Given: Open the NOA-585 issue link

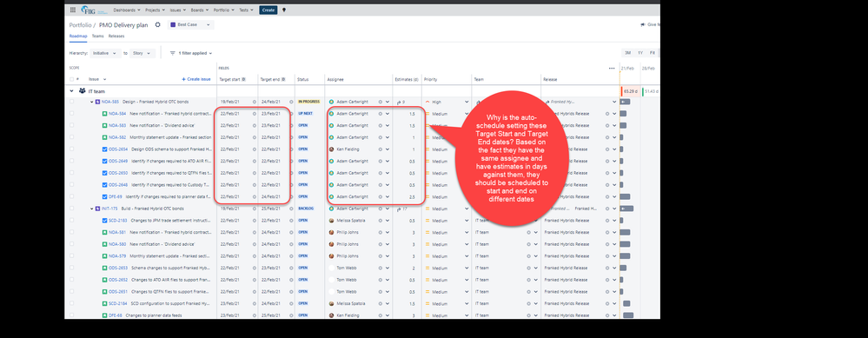Looking at the screenshot, I should [110, 102].
